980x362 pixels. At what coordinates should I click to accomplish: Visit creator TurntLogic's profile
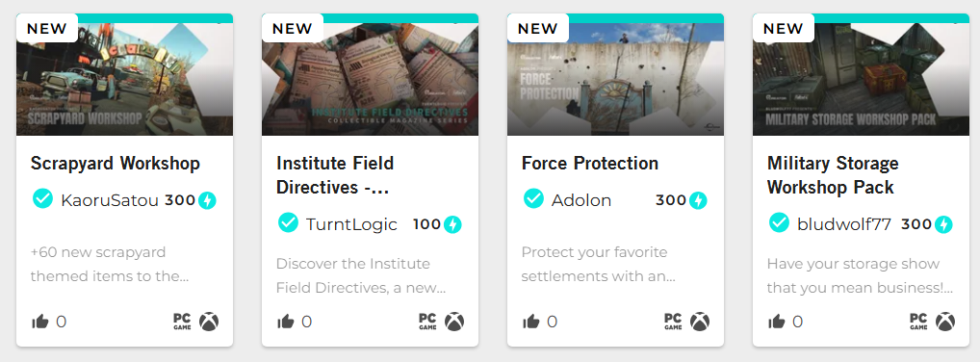(351, 224)
